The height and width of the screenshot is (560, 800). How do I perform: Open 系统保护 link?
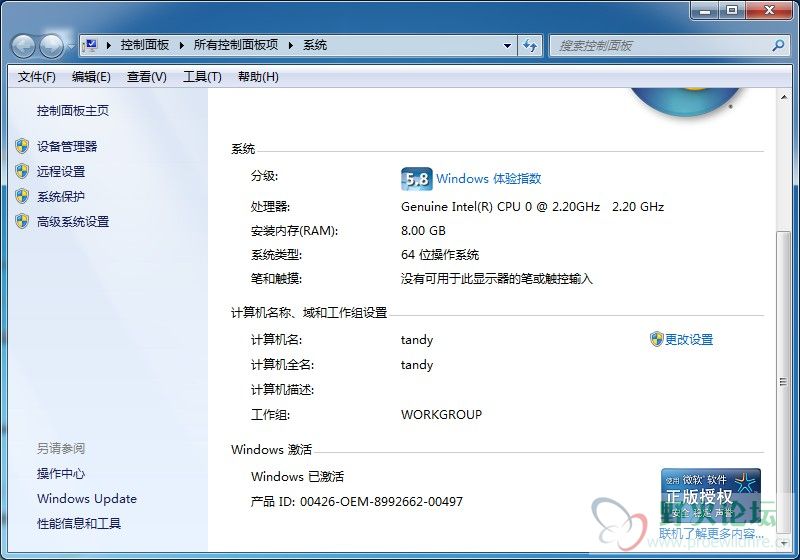(x=61, y=197)
